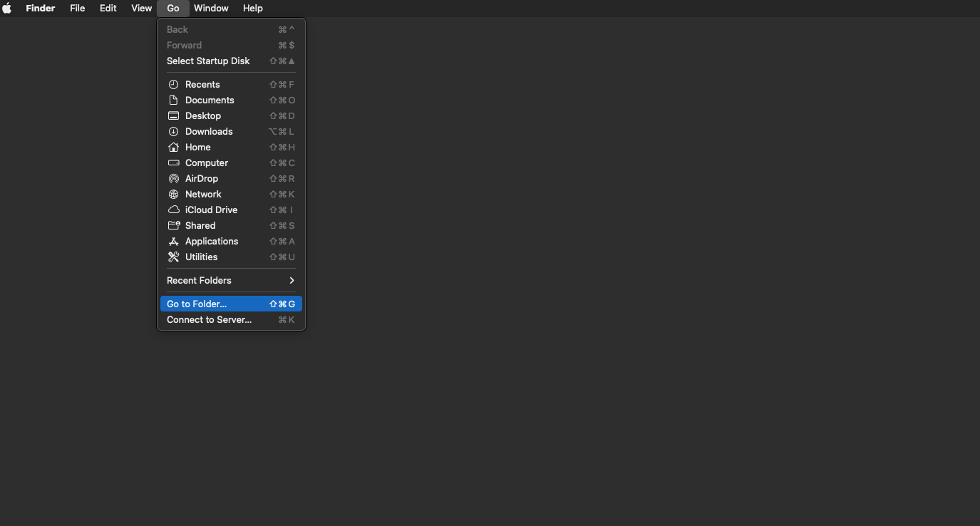Open the File menu
980x526 pixels.
click(x=78, y=9)
